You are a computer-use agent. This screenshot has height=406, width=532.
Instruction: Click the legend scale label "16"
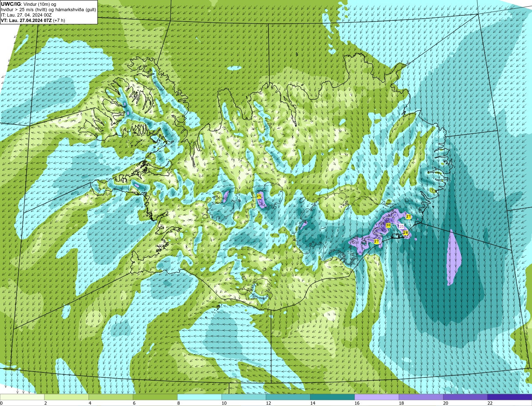(x=357, y=403)
